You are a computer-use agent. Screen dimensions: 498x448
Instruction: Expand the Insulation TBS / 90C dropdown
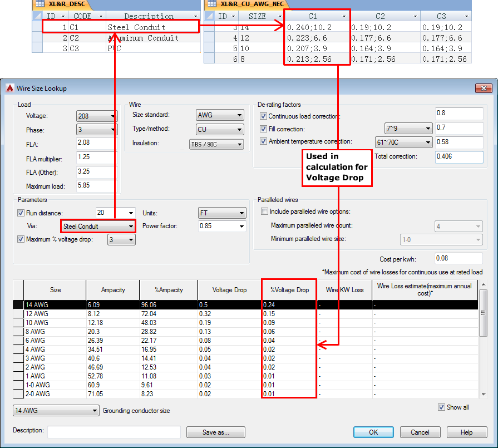(216, 144)
